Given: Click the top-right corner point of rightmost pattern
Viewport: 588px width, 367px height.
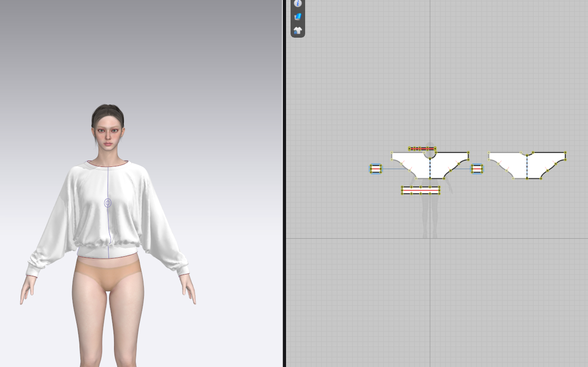Looking at the screenshot, I should point(565,152).
